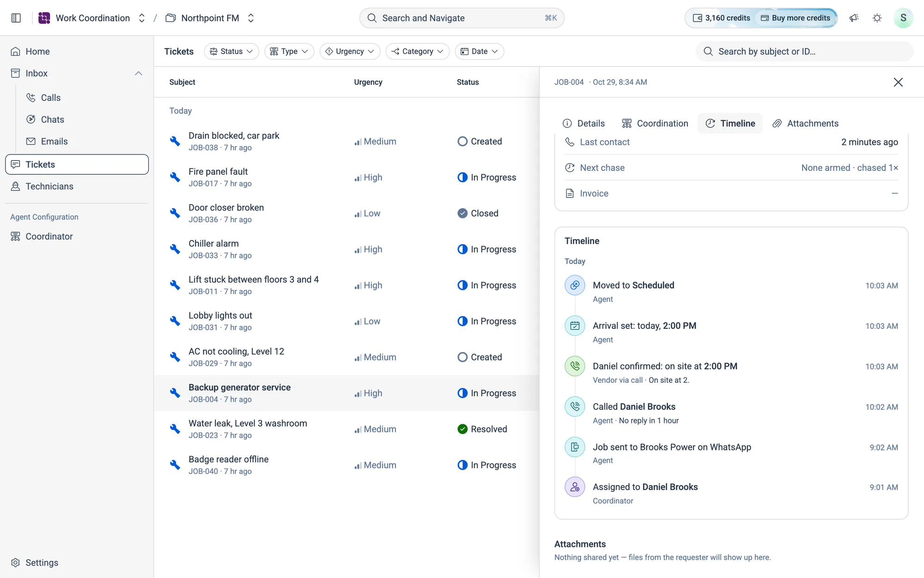This screenshot has width=924, height=578.
Task: Open the Water leak, Level 3 washroom ticket
Action: tap(346, 429)
